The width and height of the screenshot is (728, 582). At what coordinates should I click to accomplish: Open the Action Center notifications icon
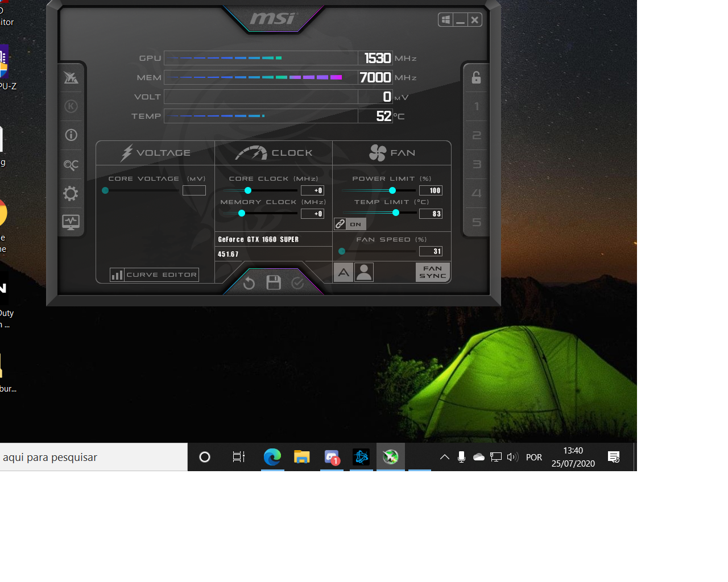click(614, 457)
